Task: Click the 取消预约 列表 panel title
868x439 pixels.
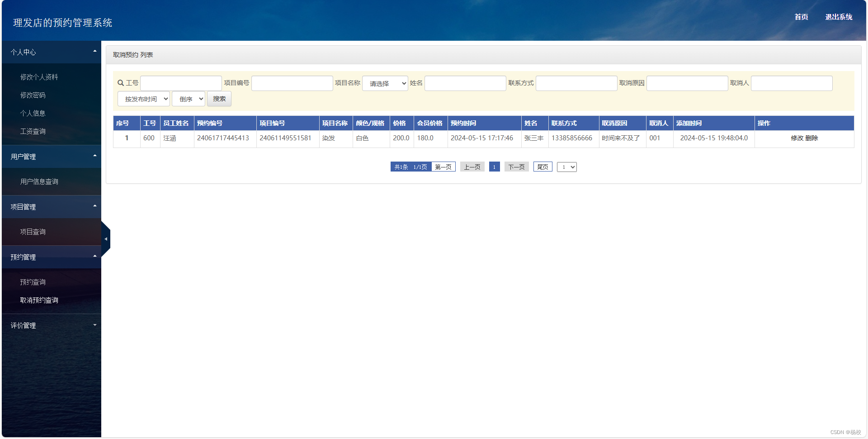Action: click(x=133, y=55)
